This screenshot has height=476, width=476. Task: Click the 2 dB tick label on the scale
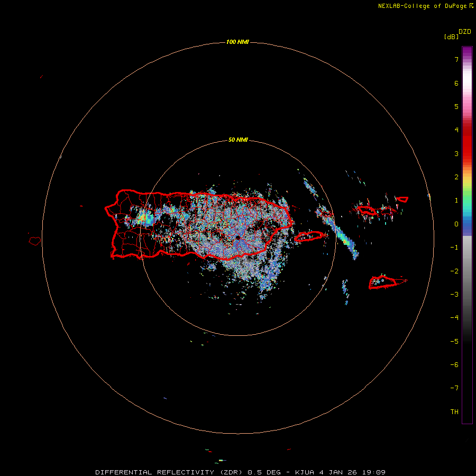456,177
